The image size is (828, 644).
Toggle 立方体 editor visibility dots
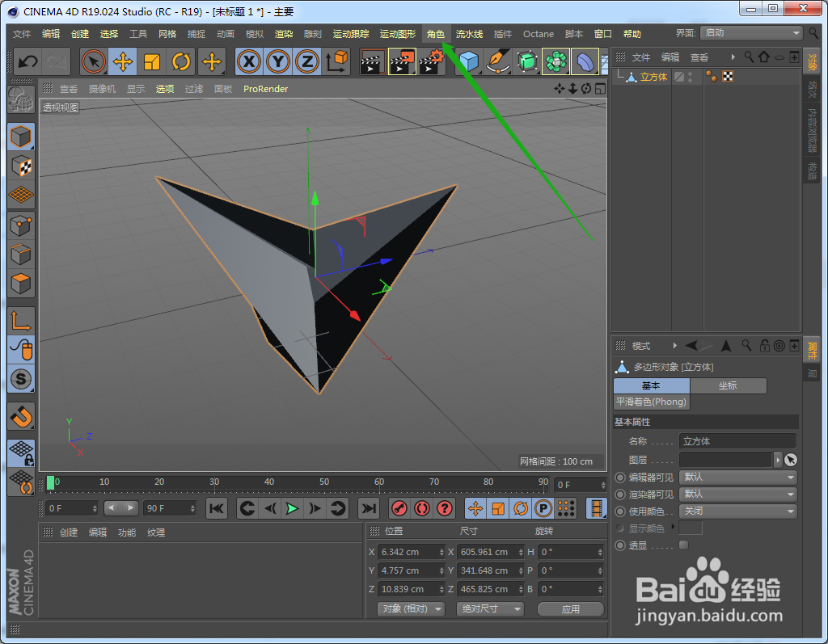[691, 77]
